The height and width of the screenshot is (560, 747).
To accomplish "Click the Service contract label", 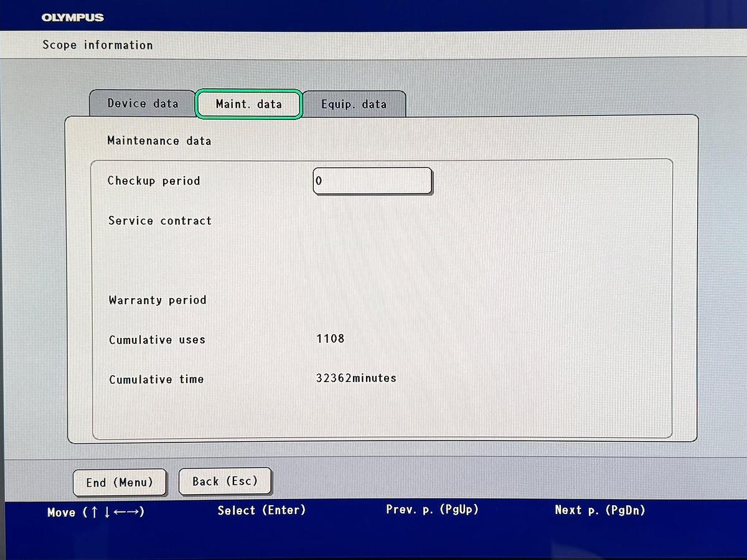I will pos(160,220).
